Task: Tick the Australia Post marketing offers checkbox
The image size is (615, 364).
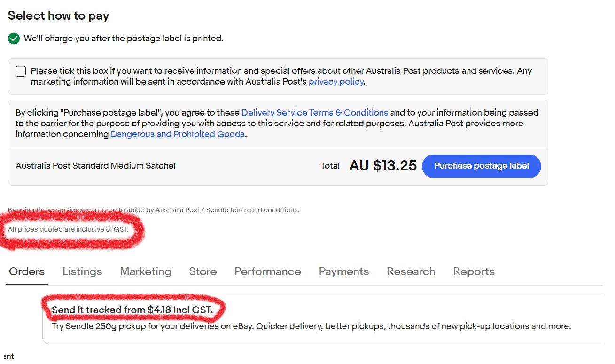Action: click(x=20, y=70)
